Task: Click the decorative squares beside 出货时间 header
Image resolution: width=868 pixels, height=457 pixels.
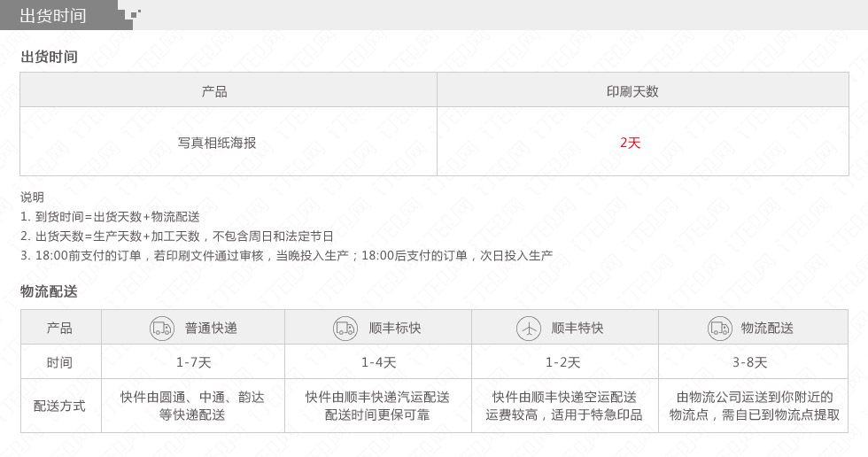Action: tap(133, 15)
